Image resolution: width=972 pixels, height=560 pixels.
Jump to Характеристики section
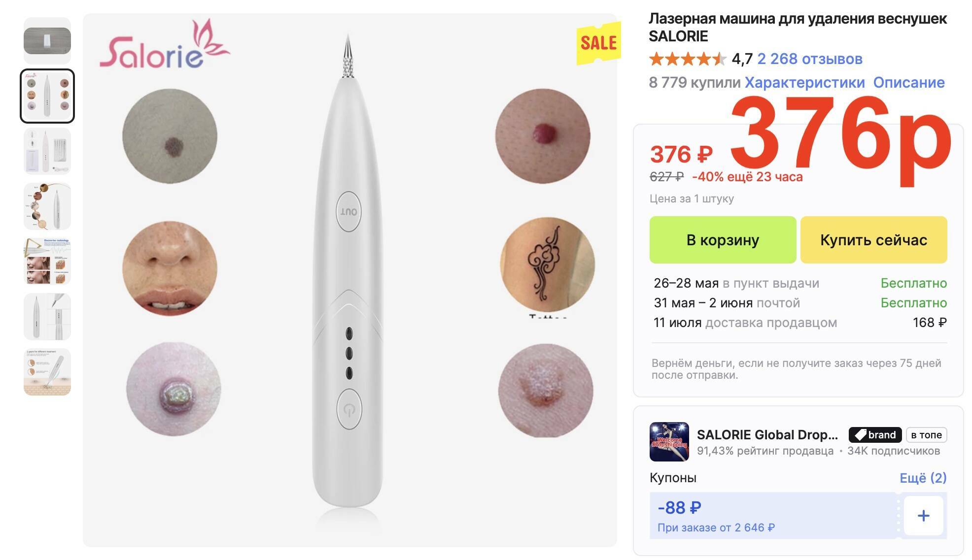804,82
